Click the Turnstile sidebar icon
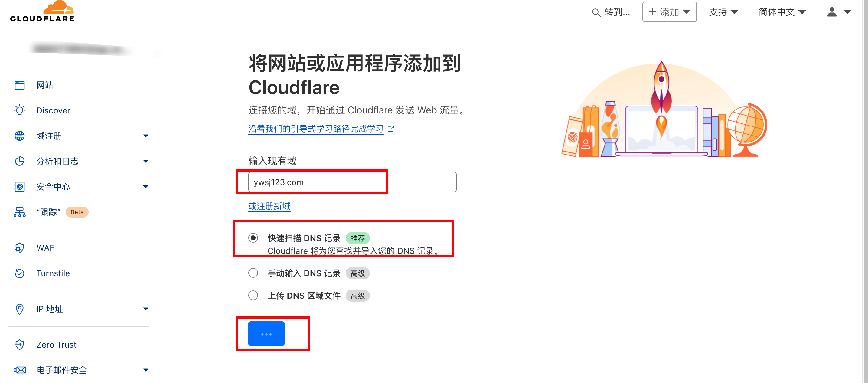Viewport: 868px width, 383px height. tap(20, 273)
